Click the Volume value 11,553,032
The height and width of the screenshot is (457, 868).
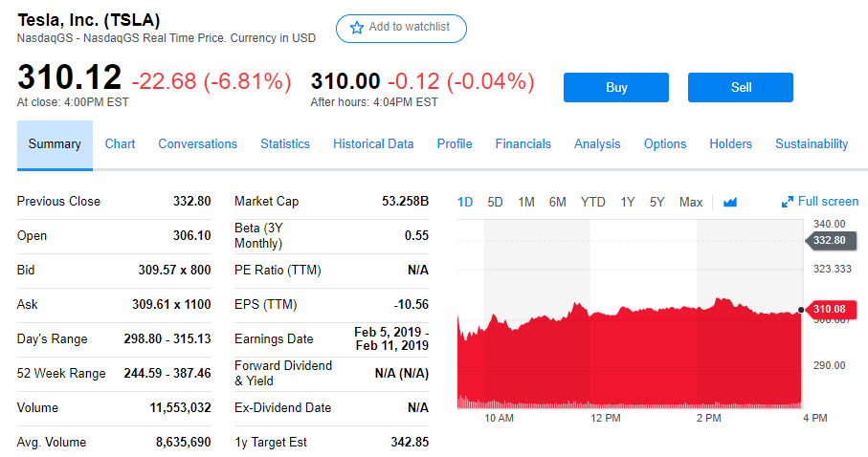point(180,407)
